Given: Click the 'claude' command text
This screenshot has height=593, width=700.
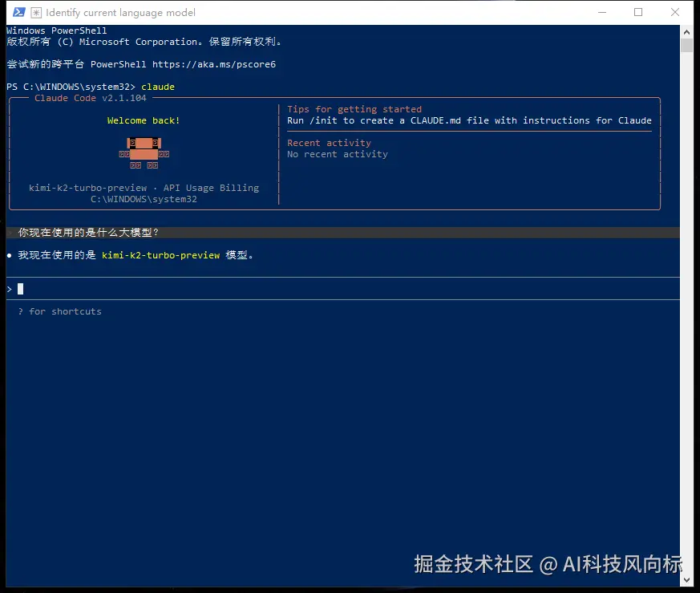Looking at the screenshot, I should coord(158,87).
